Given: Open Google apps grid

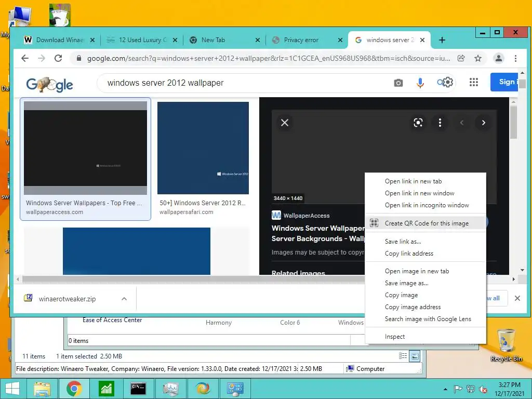Looking at the screenshot, I should 474,82.
